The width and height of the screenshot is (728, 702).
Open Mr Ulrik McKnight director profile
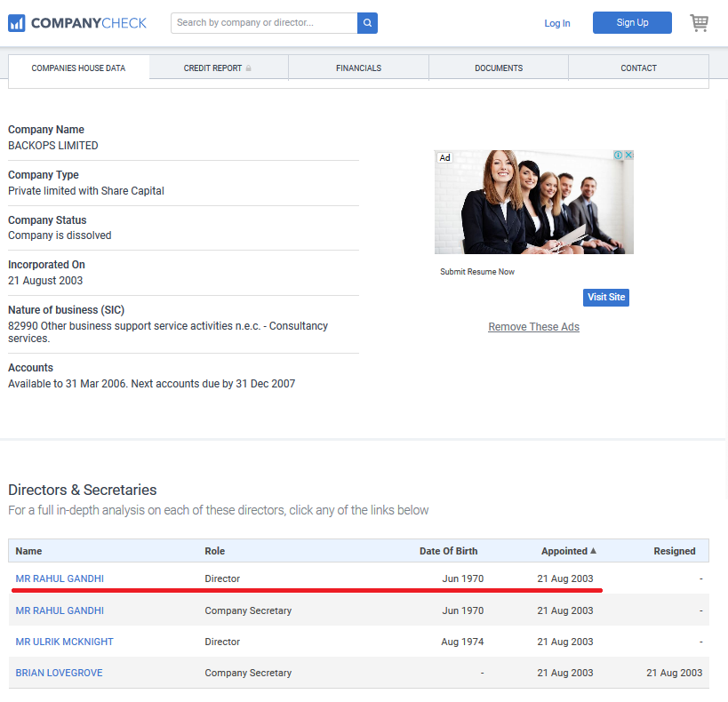pos(64,642)
